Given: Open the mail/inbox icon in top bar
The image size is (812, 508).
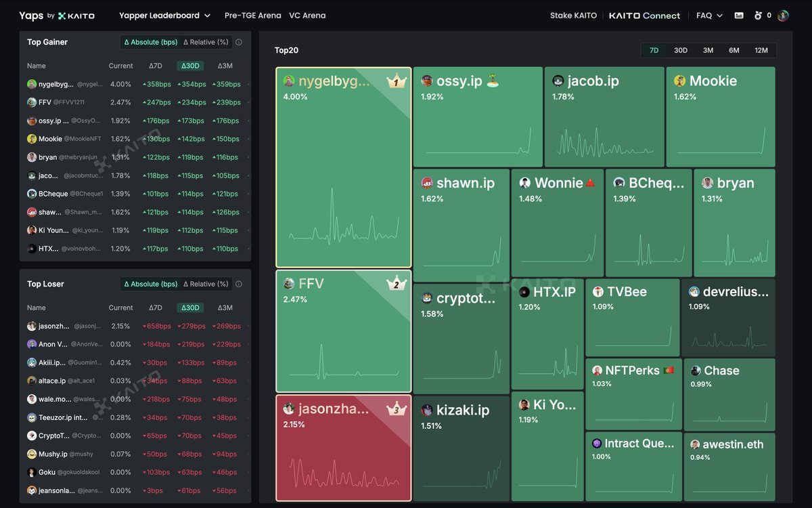Looking at the screenshot, I should pyautogui.click(x=738, y=15).
